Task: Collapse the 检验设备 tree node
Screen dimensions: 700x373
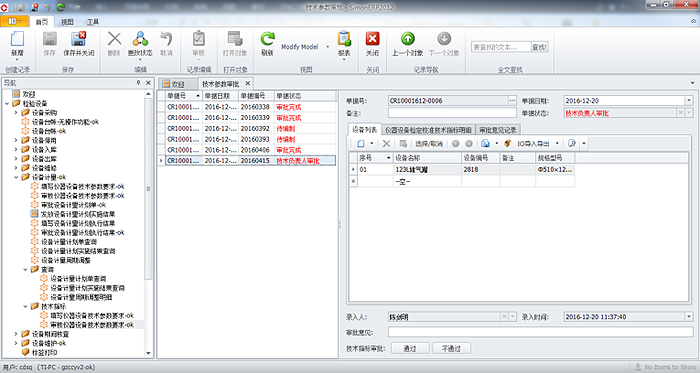Action: [7, 104]
